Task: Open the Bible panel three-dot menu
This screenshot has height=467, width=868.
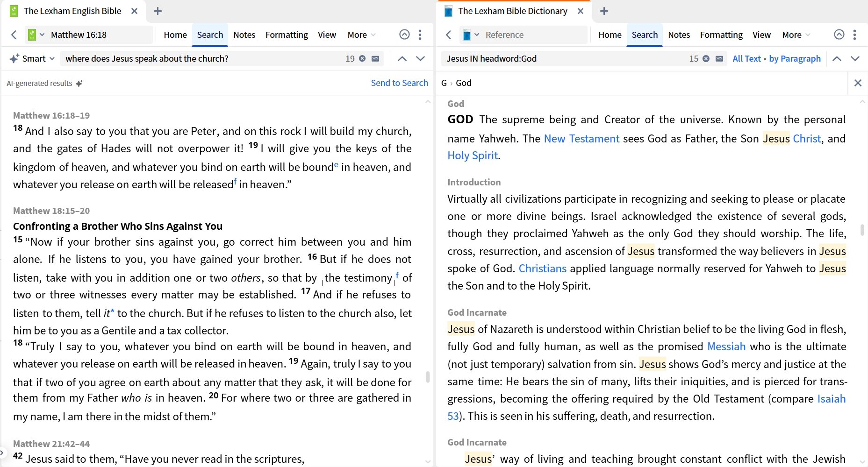Action: point(420,35)
